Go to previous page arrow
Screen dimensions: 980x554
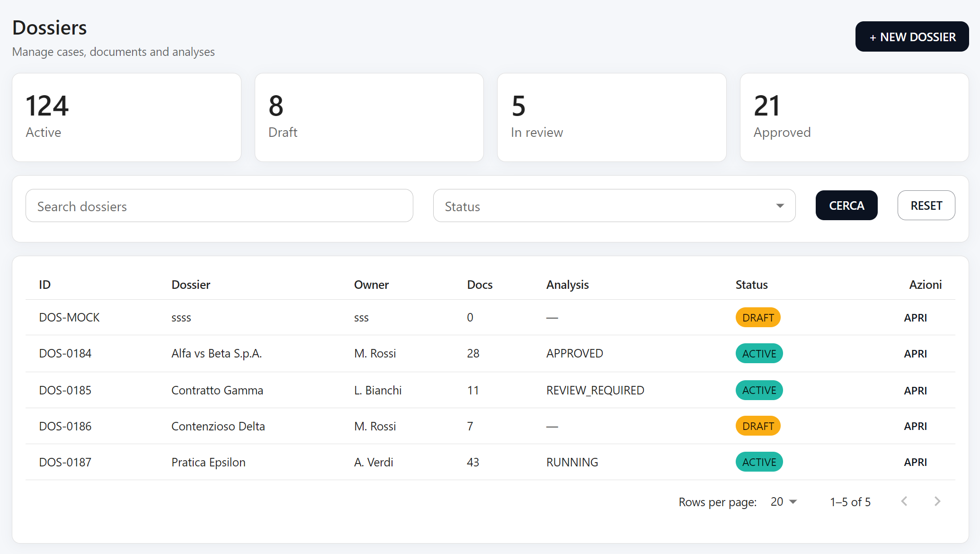(904, 501)
